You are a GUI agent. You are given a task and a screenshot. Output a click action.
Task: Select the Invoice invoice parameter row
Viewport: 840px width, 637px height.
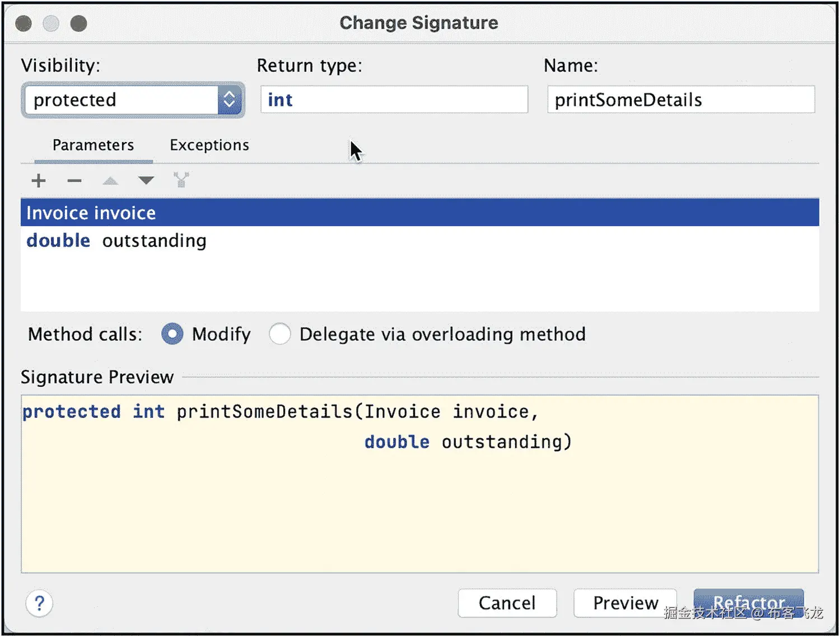coord(419,213)
